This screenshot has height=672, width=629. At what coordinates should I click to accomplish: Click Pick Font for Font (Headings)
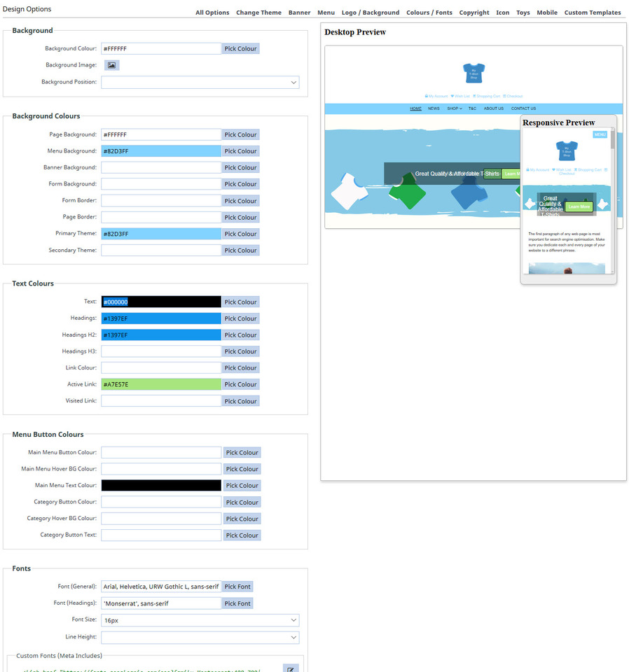coord(237,603)
